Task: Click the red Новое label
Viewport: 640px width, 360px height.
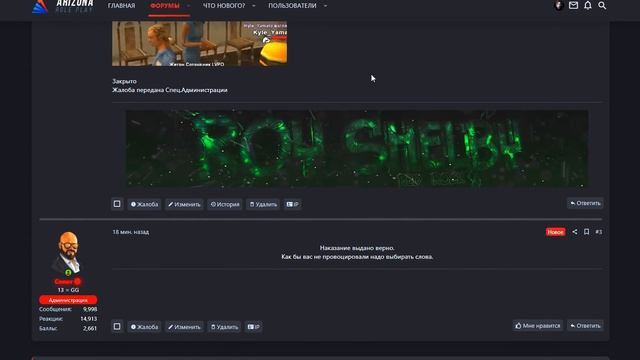Action: pos(556,232)
